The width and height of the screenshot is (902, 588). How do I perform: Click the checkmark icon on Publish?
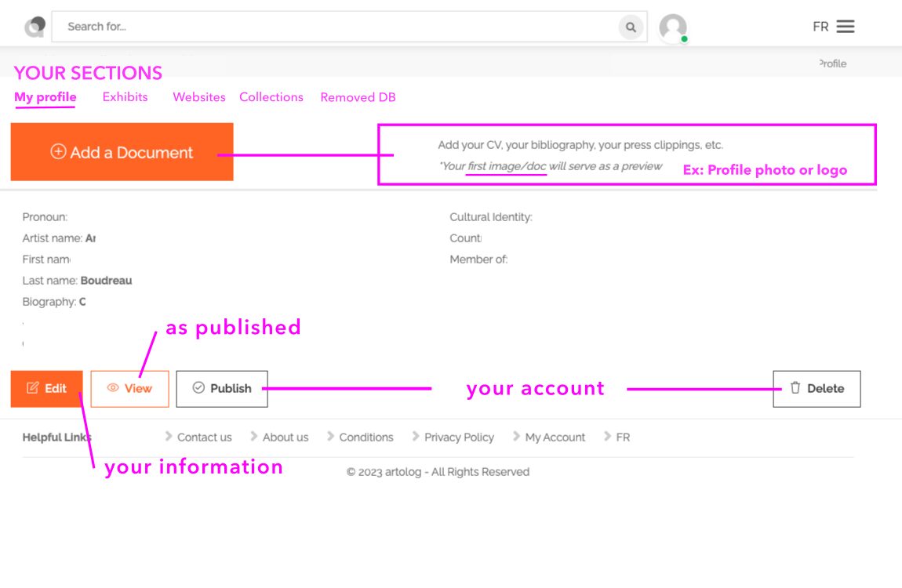point(198,388)
